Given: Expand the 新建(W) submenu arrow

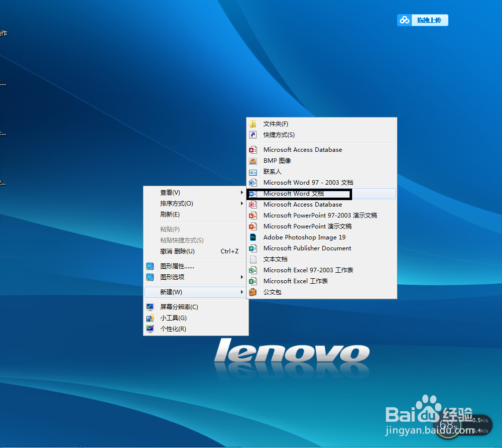Looking at the screenshot, I should click(x=242, y=292).
